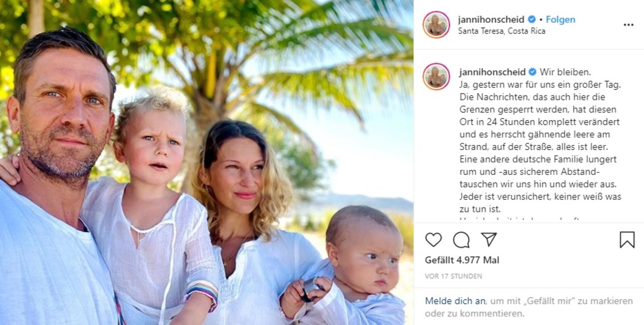The height and width of the screenshot is (325, 644).
Task: Click verified badge in the header
Action: click(532, 20)
